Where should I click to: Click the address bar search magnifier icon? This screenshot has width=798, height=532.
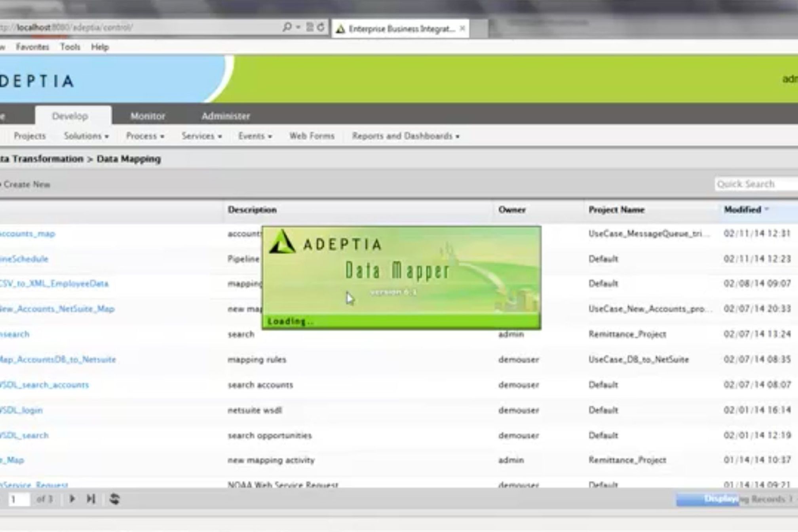[x=287, y=27]
